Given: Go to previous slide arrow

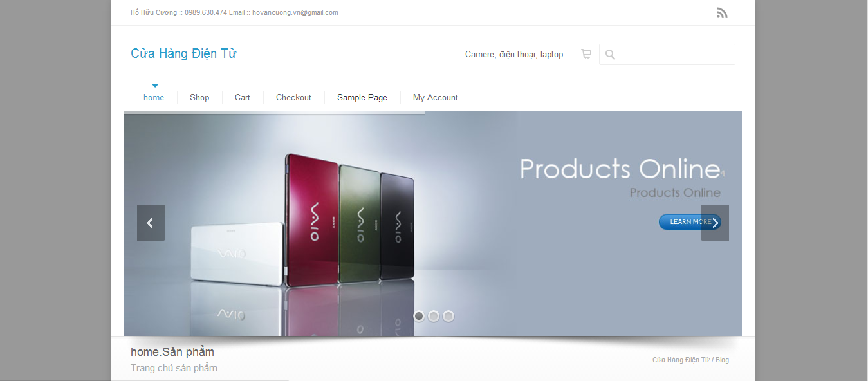Looking at the screenshot, I should (151, 223).
